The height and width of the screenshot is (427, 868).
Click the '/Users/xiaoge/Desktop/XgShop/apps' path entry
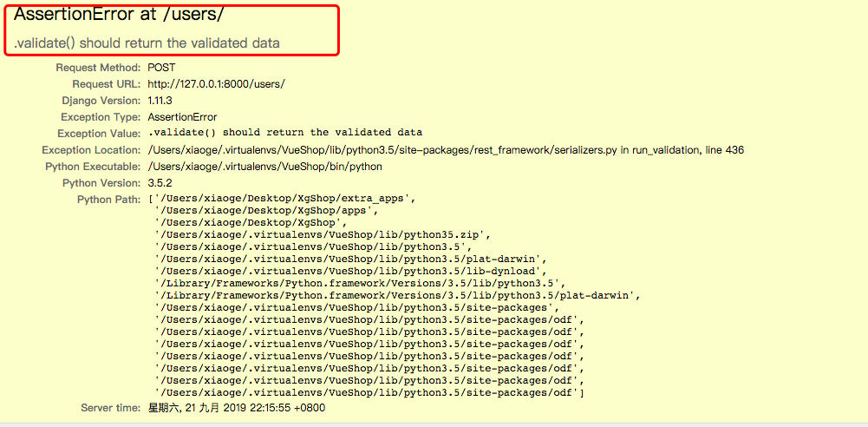pos(266,210)
